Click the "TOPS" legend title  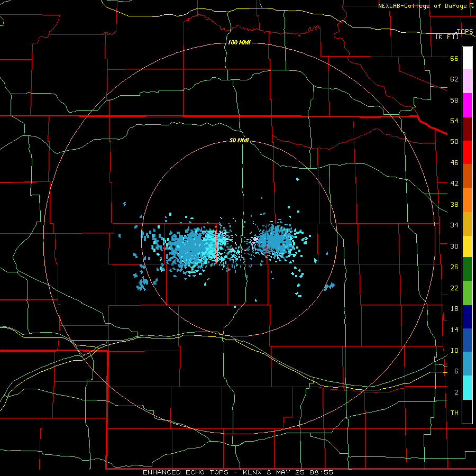pyautogui.click(x=465, y=31)
